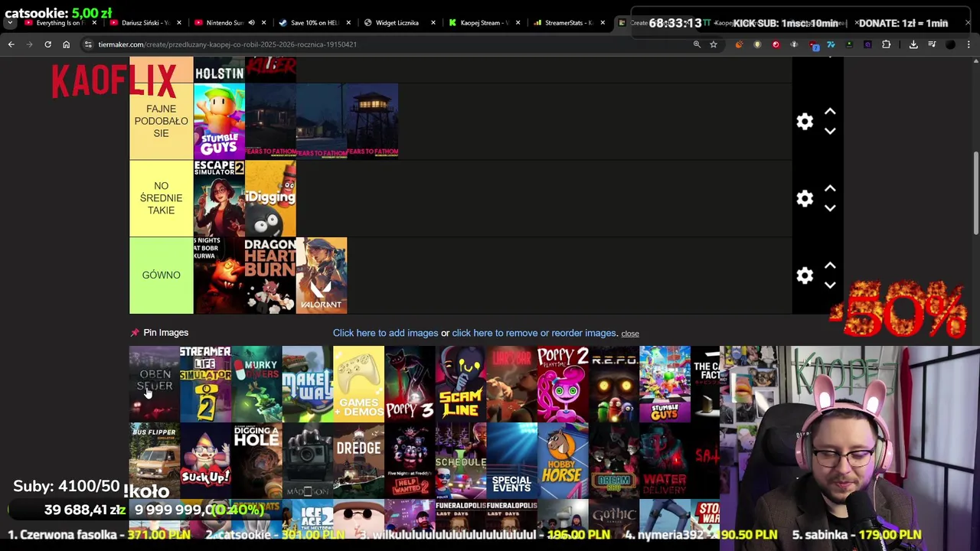Open settings gear for NO ŚREDNIE TAKIE row
Viewport: 980px width, 551px height.
click(805, 198)
